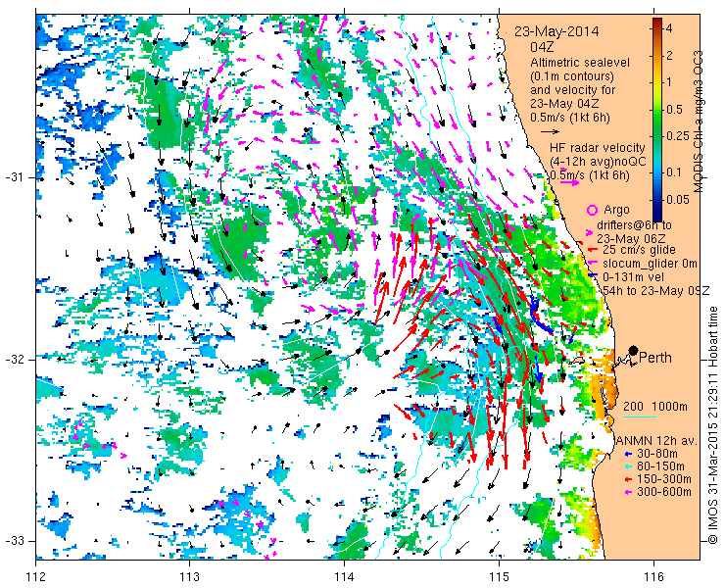Click the magenta Argo circle symbol
Screen dimensions: 725x588
tap(592, 211)
